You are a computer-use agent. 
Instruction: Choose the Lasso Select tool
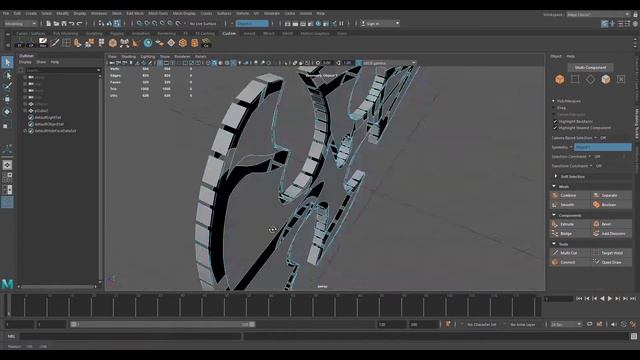coord(7,75)
